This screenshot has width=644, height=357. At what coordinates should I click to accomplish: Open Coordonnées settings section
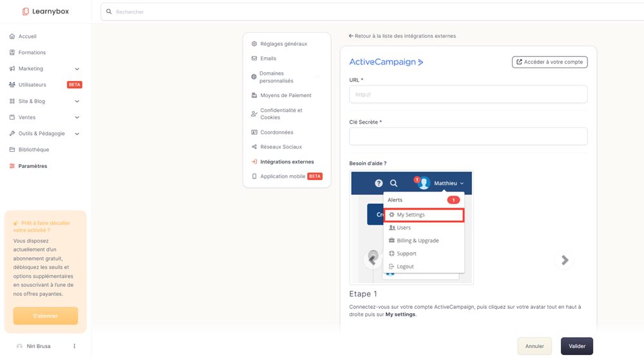276,133
